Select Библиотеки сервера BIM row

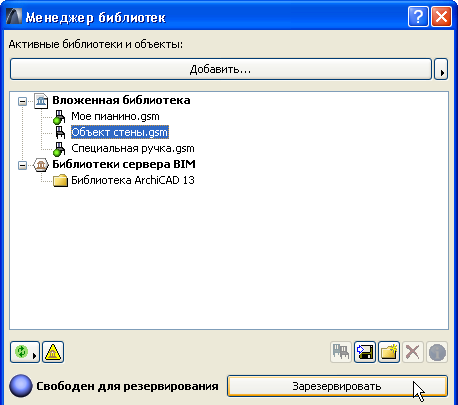124,164
